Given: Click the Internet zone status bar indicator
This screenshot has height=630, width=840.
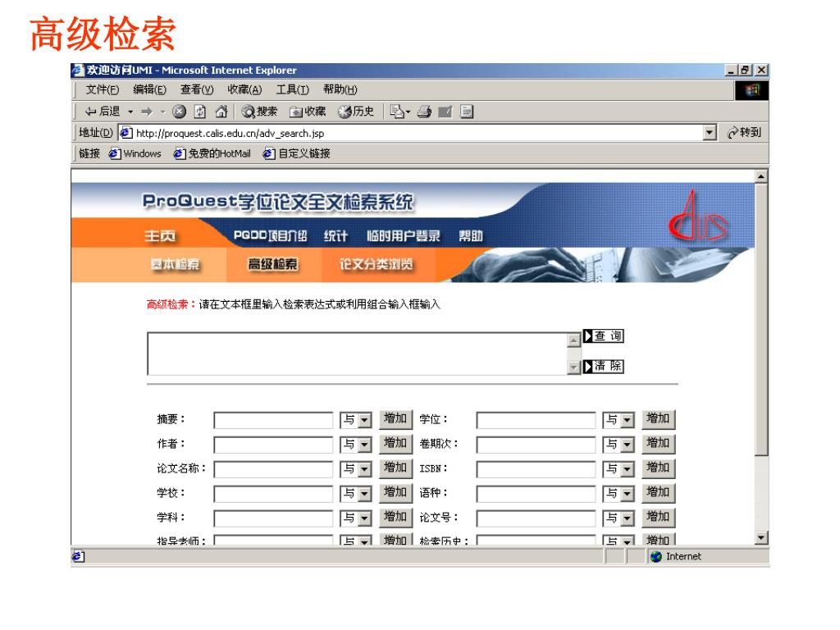Looking at the screenshot, I should tap(676, 557).
